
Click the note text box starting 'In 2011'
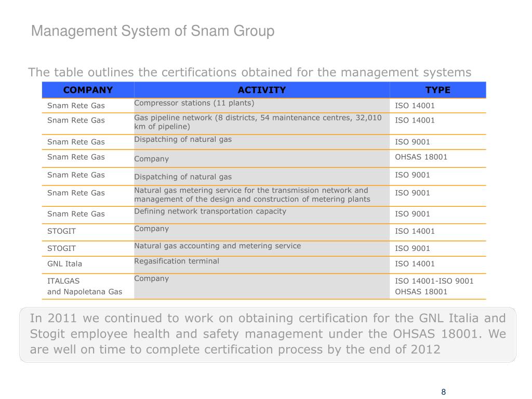(268, 334)
